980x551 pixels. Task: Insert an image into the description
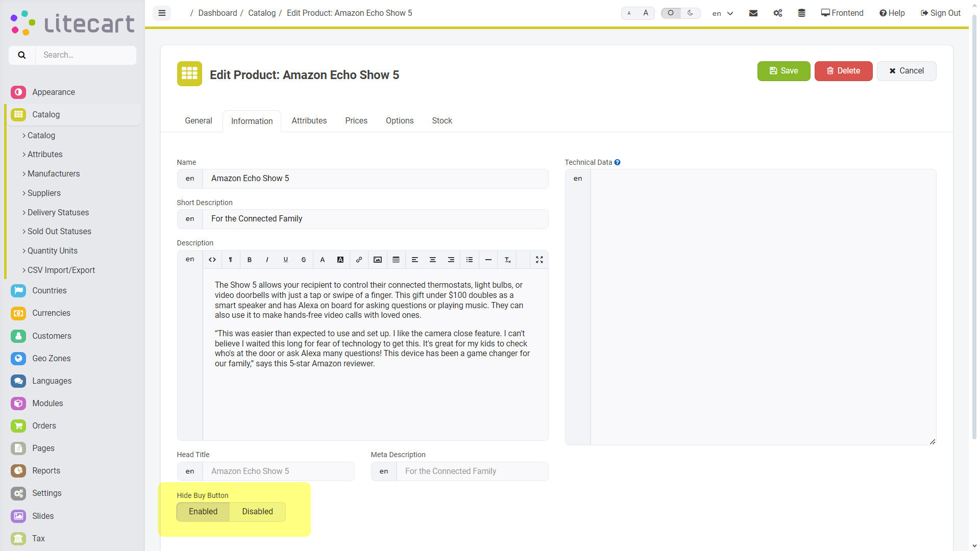pyautogui.click(x=377, y=260)
